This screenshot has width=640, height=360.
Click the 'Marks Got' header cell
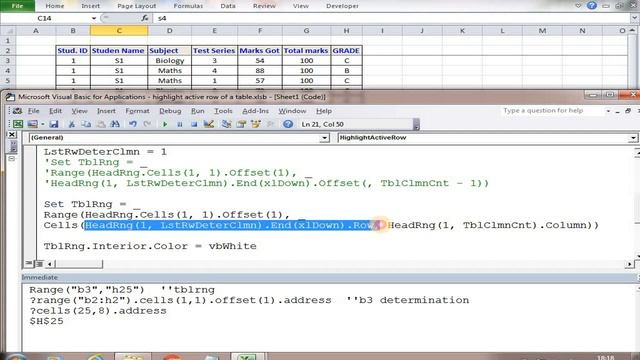259,51
